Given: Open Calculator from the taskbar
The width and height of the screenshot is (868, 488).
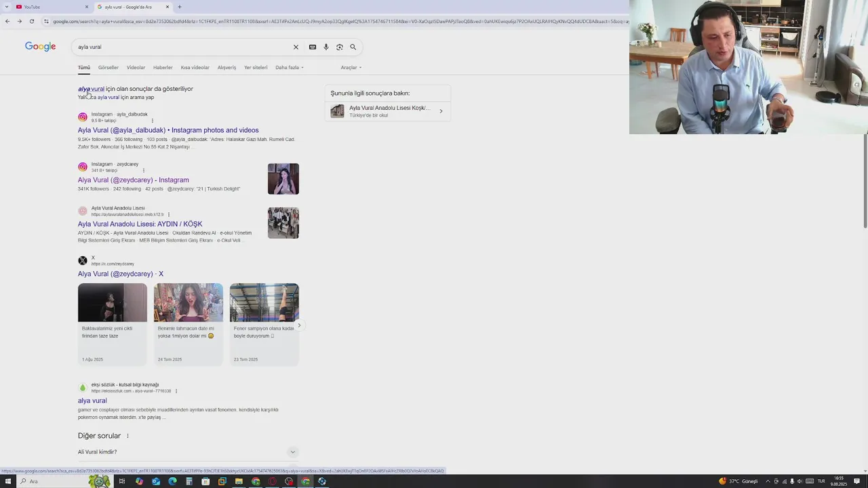Looking at the screenshot, I should tap(189, 481).
